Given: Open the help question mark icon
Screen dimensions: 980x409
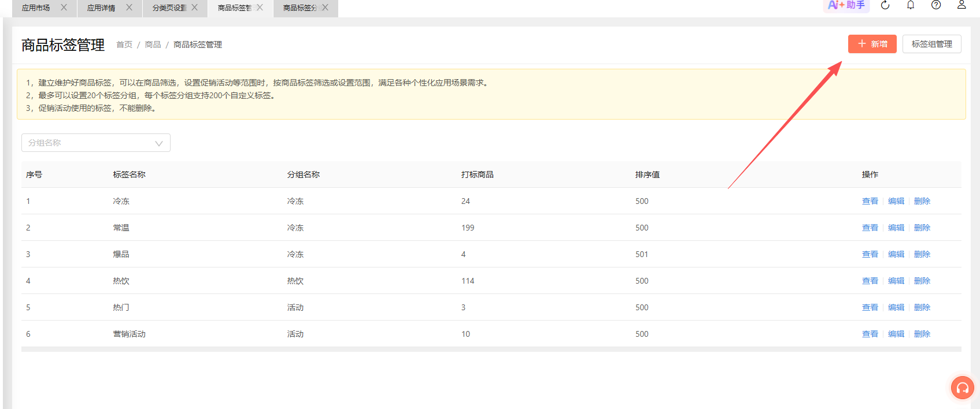Looking at the screenshot, I should [936, 5].
